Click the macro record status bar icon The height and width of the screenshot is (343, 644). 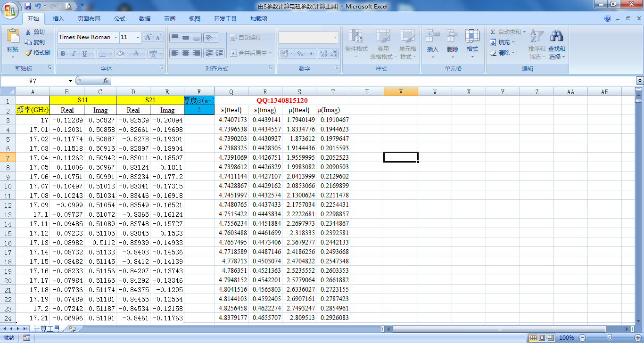click(26, 338)
